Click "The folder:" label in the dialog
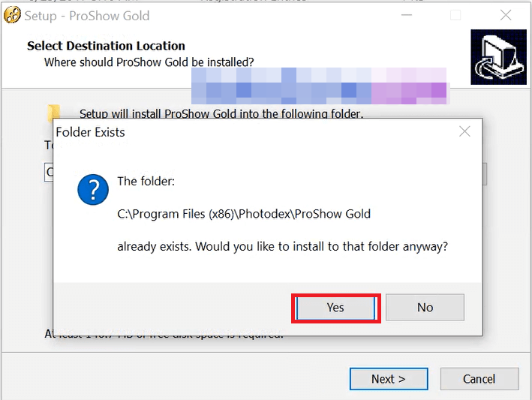Image resolution: width=532 pixels, height=400 pixels. click(146, 182)
